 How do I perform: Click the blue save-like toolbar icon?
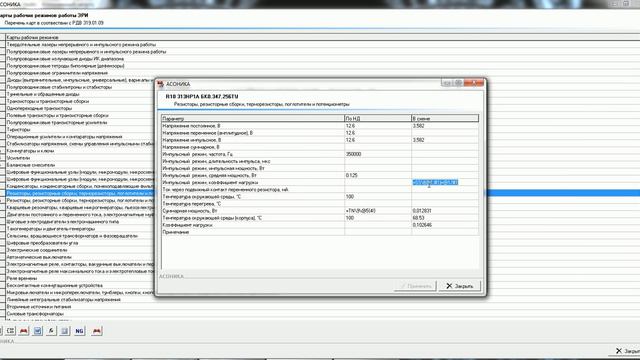(x=38, y=331)
